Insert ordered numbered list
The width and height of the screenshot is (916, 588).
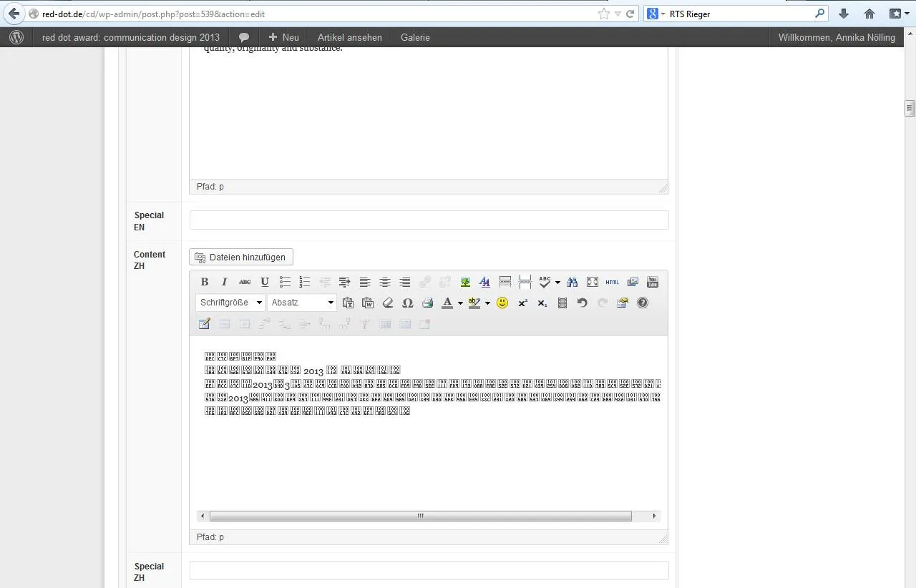click(x=305, y=282)
